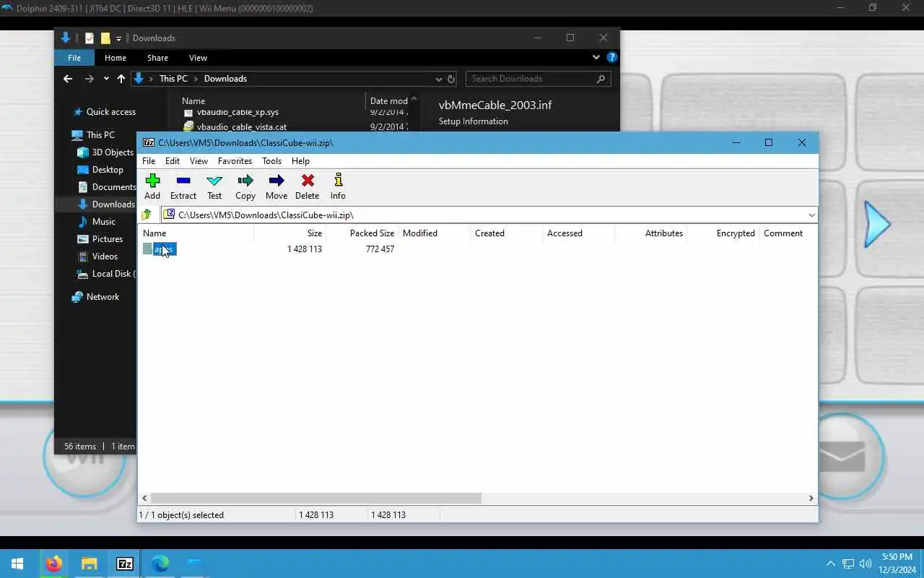Viewport: 924px width, 578px height.
Task: Select This PC in Explorer sidebar
Action: (x=94, y=135)
